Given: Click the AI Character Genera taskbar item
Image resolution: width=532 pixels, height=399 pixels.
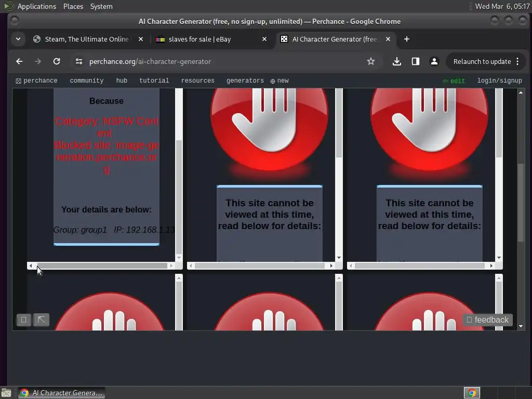Looking at the screenshot, I should (61, 393).
